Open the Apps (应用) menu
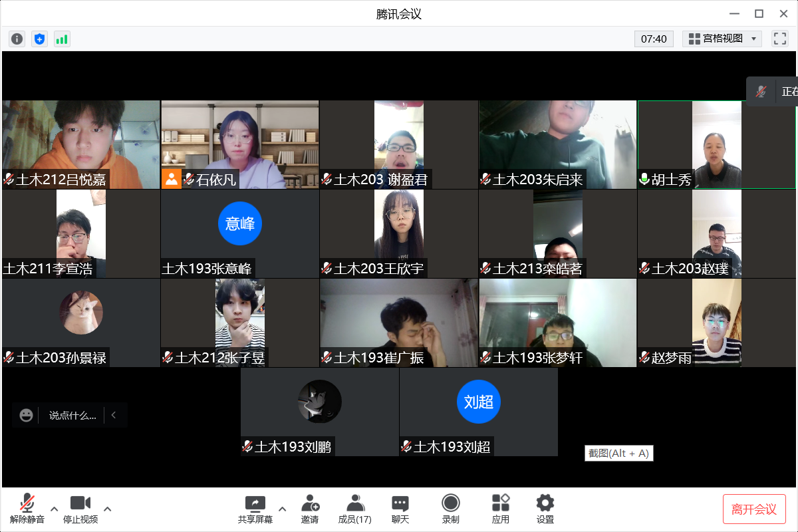 click(x=500, y=509)
